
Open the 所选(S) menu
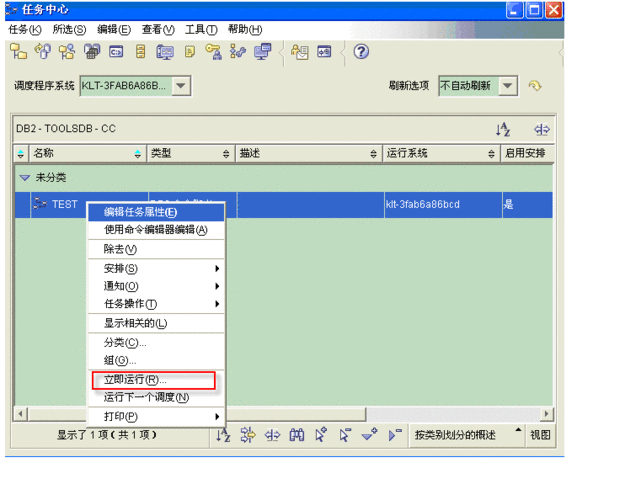click(69, 29)
